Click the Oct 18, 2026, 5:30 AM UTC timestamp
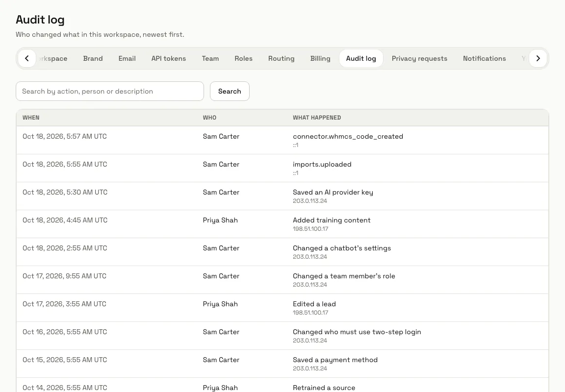The width and height of the screenshot is (565, 392). point(65,192)
